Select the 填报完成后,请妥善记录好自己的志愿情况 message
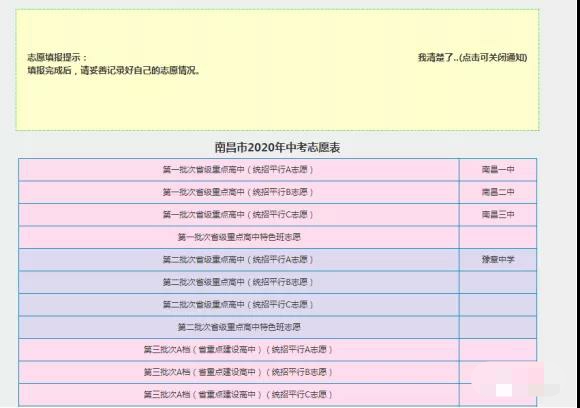The image size is (580, 408). click(114, 70)
